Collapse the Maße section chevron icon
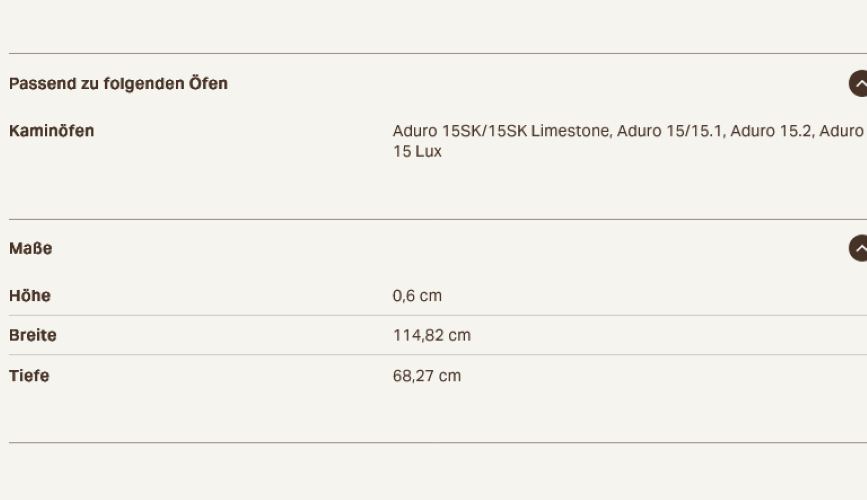Viewport: 867px width, 500px height. tap(858, 248)
